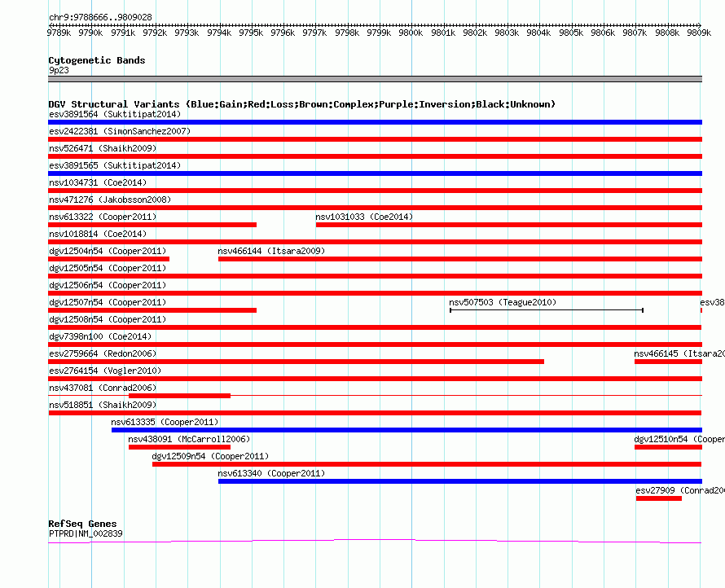Click the nsv507503 (Teague2010) label
The image size is (725, 588).
tap(503, 302)
